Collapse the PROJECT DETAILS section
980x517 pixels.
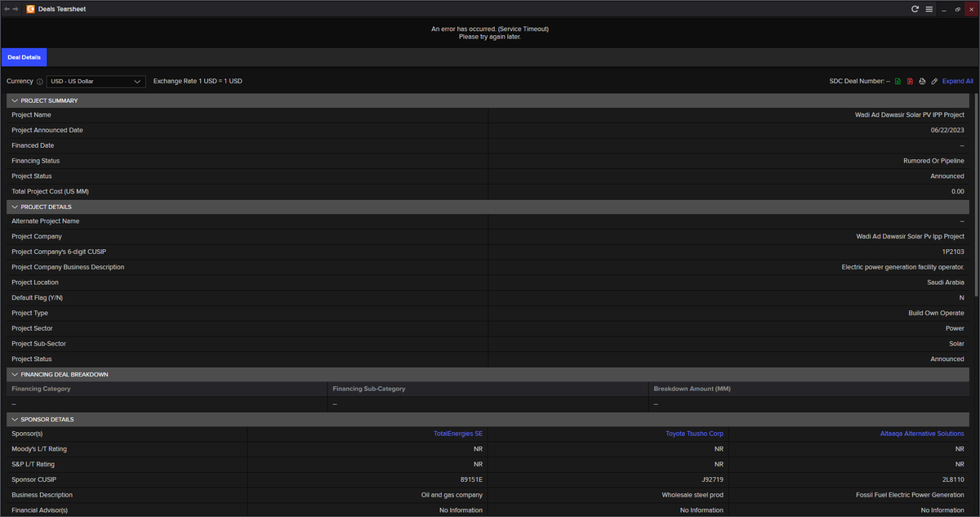[x=15, y=207]
